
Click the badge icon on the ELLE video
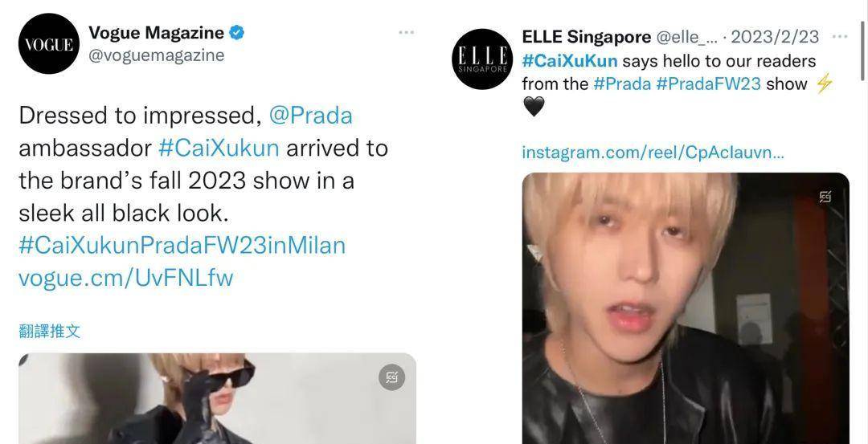click(x=825, y=197)
